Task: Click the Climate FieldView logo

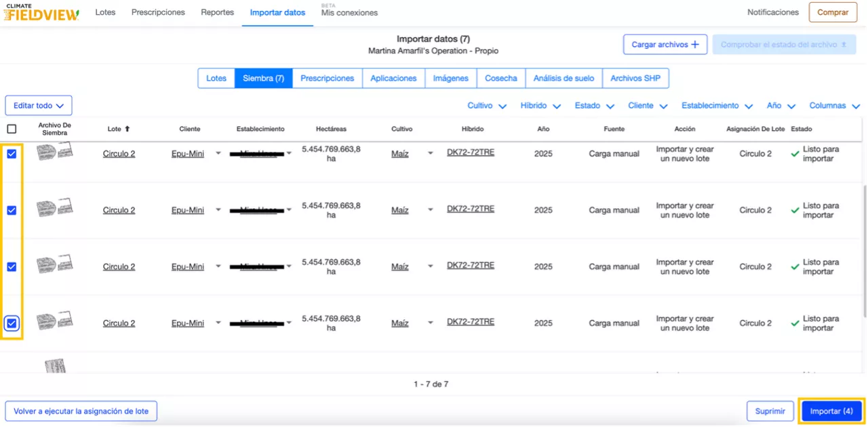Action: pyautogui.click(x=41, y=13)
